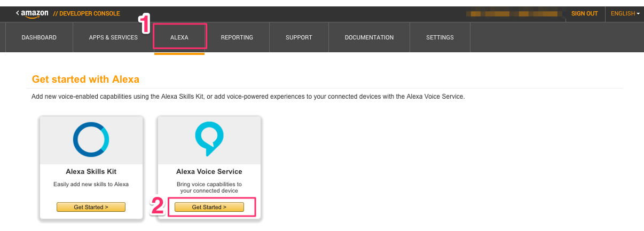Click the Amazon logo in header

pyautogui.click(x=35, y=13)
